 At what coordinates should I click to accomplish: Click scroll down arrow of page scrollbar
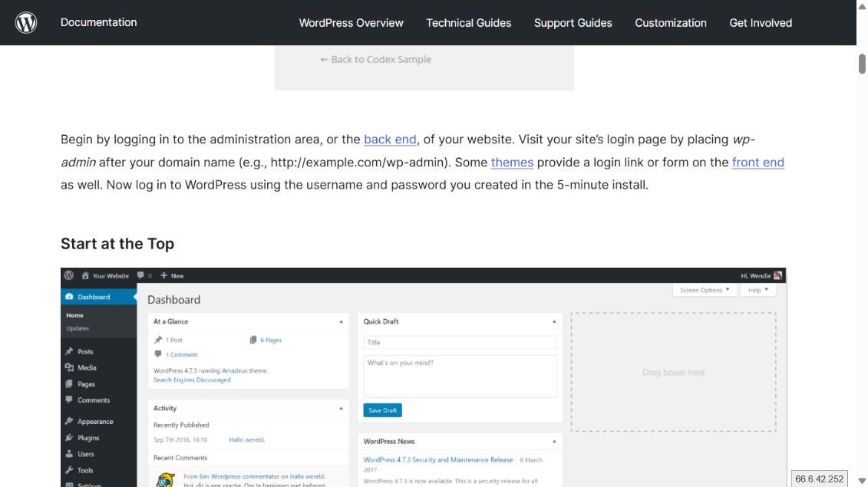[x=862, y=481]
